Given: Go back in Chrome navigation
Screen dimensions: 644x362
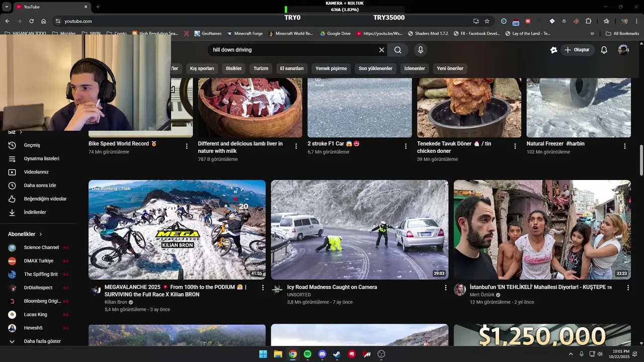Looking at the screenshot, I should point(7,21).
